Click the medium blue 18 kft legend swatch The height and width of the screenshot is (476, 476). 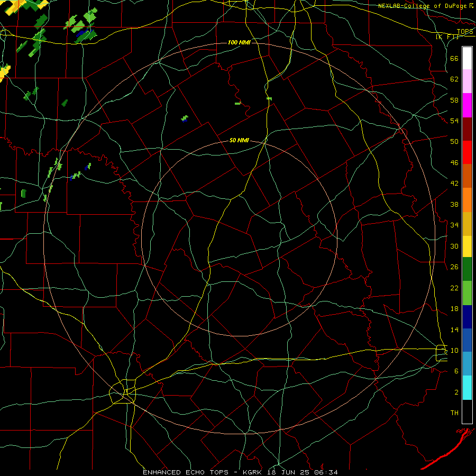click(x=467, y=340)
